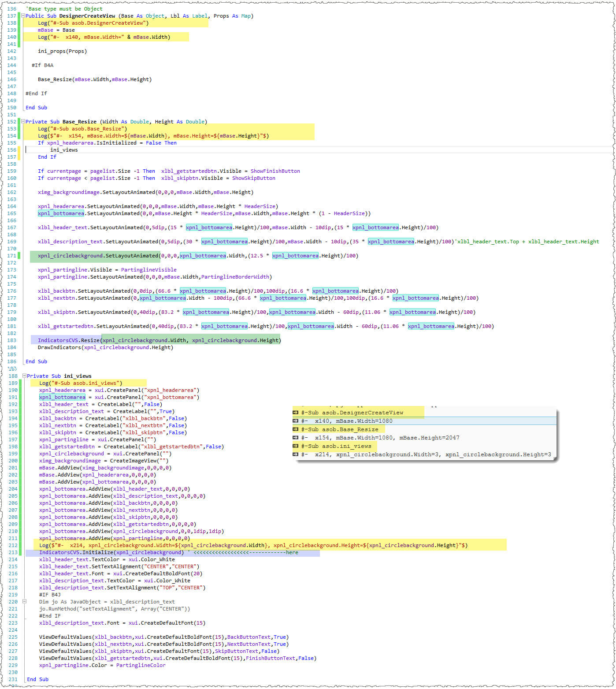Screen dimensions: 616x689
Task: Click code 'xpnl_partingline.Color = PartinglineColor'
Action: point(102,665)
